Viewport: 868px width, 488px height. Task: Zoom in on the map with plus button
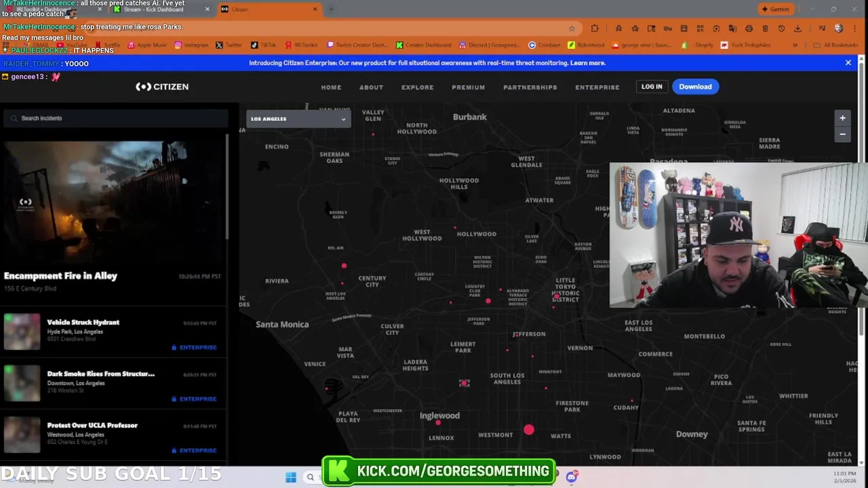(842, 118)
